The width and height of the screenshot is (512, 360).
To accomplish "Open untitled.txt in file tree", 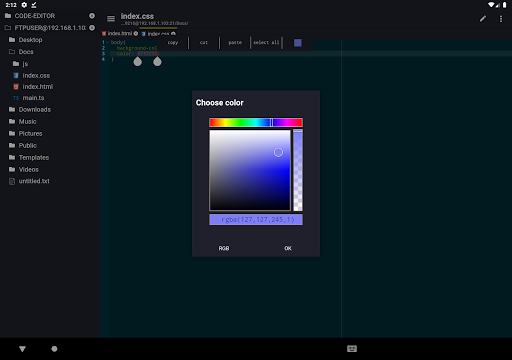I will (x=29, y=181).
